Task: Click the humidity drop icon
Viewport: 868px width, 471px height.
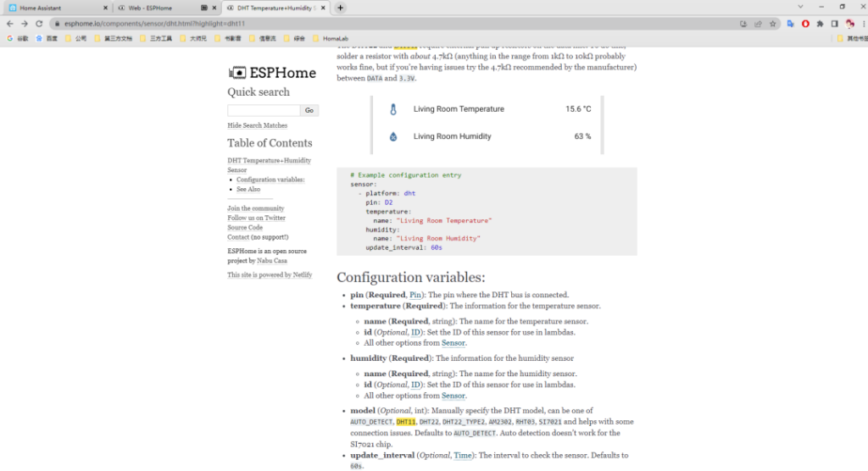Action: coord(393,136)
